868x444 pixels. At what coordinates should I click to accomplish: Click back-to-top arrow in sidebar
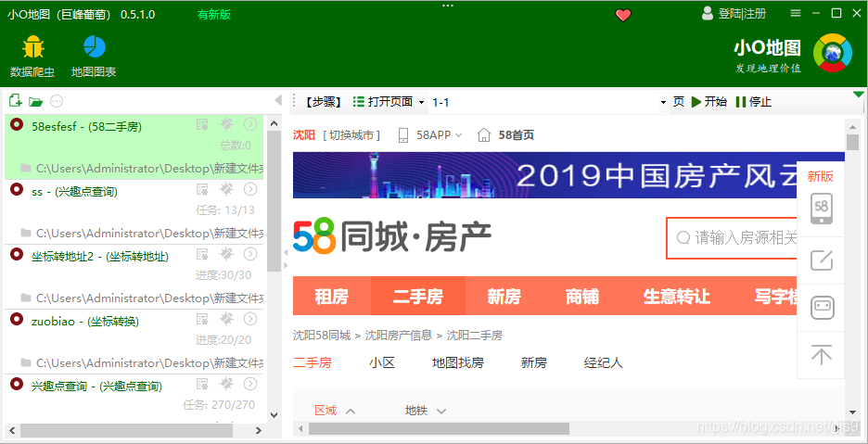822,354
